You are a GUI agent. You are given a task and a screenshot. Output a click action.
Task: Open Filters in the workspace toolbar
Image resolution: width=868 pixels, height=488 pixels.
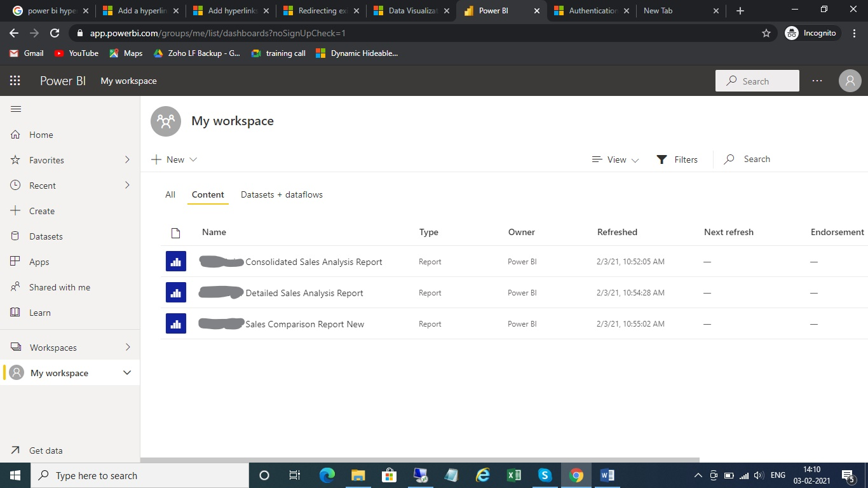677,159
